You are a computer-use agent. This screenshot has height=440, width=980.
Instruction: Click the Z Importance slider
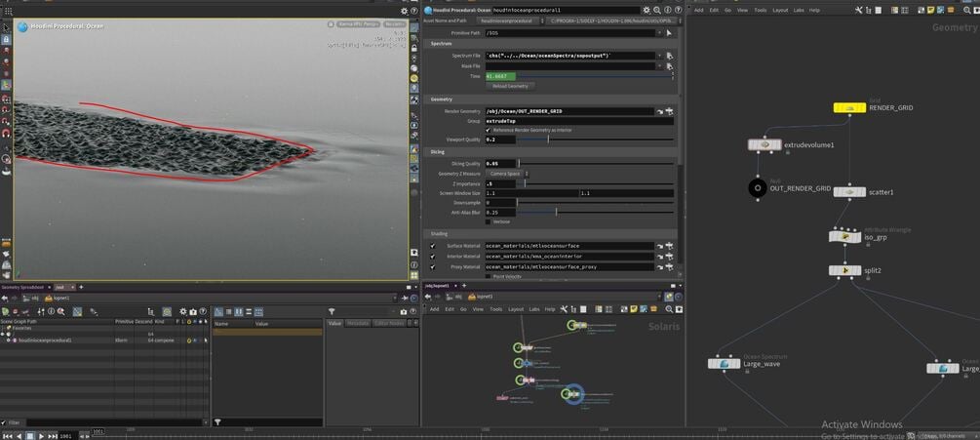(596, 183)
